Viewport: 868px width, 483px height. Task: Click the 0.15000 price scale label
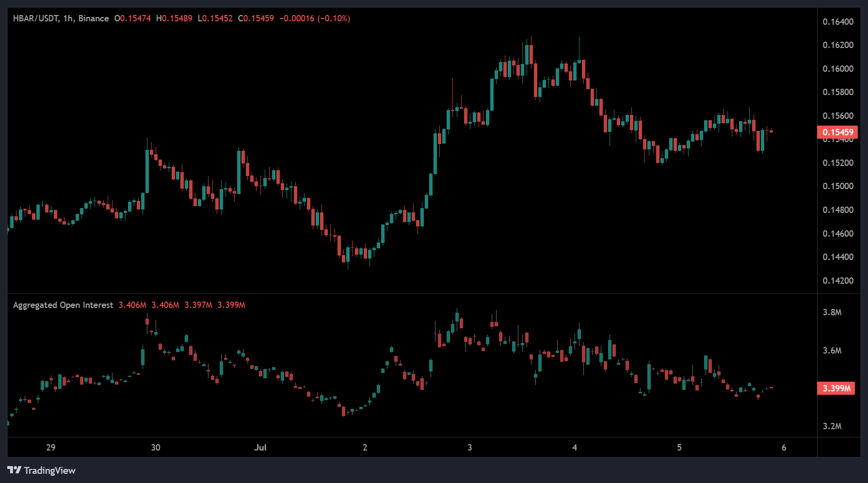point(838,186)
